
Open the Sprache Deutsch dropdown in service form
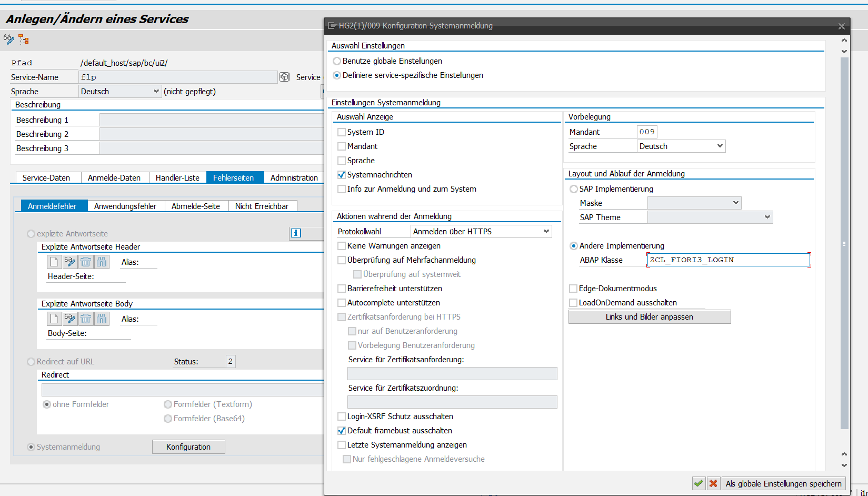tap(156, 91)
